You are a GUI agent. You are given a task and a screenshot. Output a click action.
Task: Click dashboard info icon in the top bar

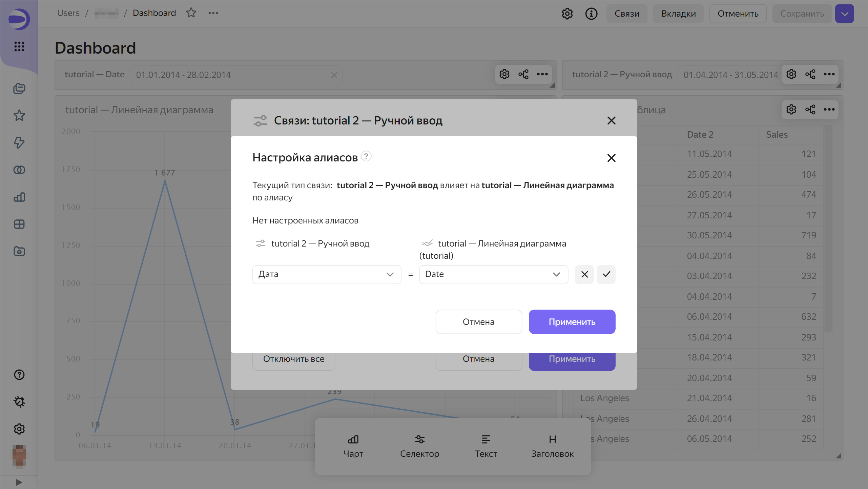(x=591, y=14)
